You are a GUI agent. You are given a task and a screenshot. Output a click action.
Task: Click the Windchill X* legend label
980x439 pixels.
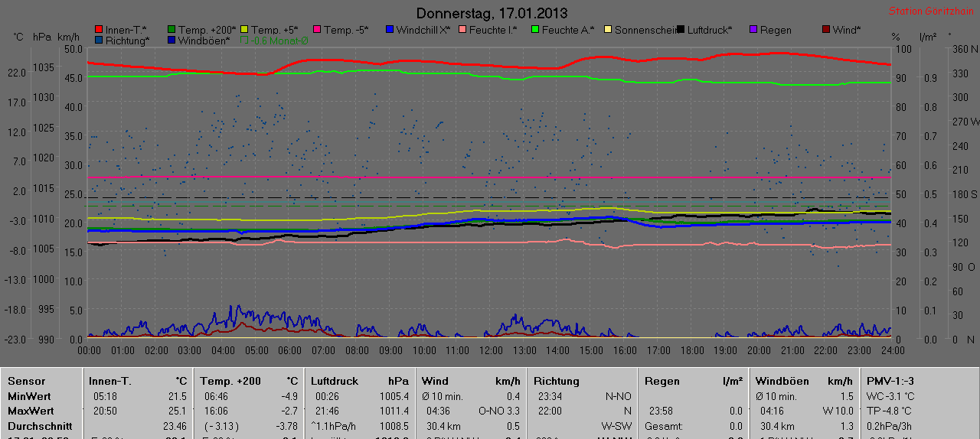(x=423, y=30)
